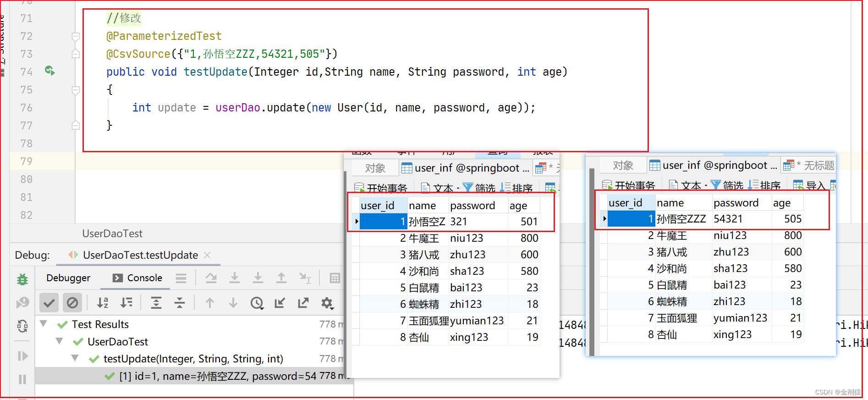The image size is (868, 400).
Task: Click 排序 sort in right Navicat window
Action: (764, 185)
